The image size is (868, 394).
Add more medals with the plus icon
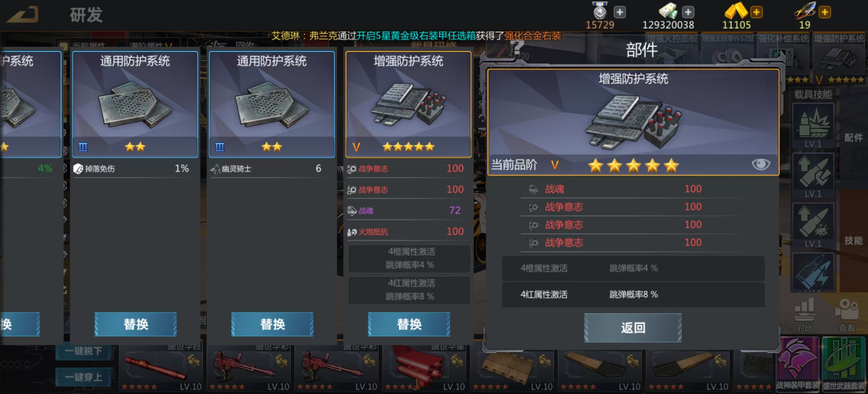(x=619, y=12)
